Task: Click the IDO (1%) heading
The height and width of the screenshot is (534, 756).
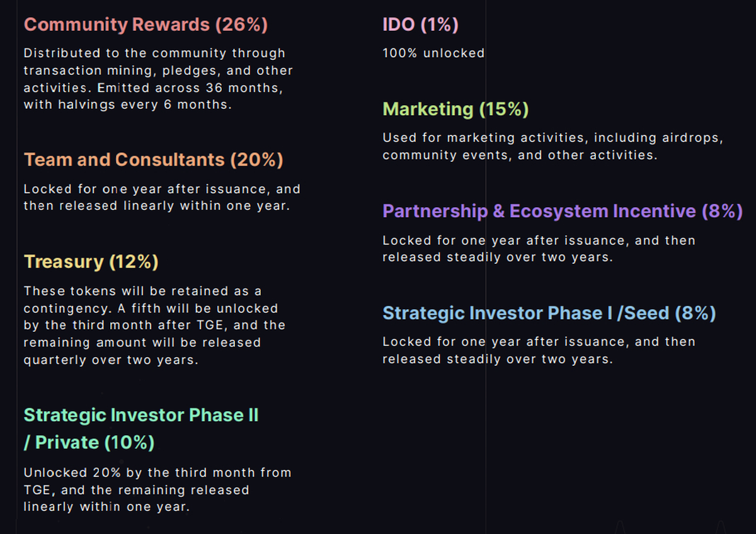Action: [420, 25]
